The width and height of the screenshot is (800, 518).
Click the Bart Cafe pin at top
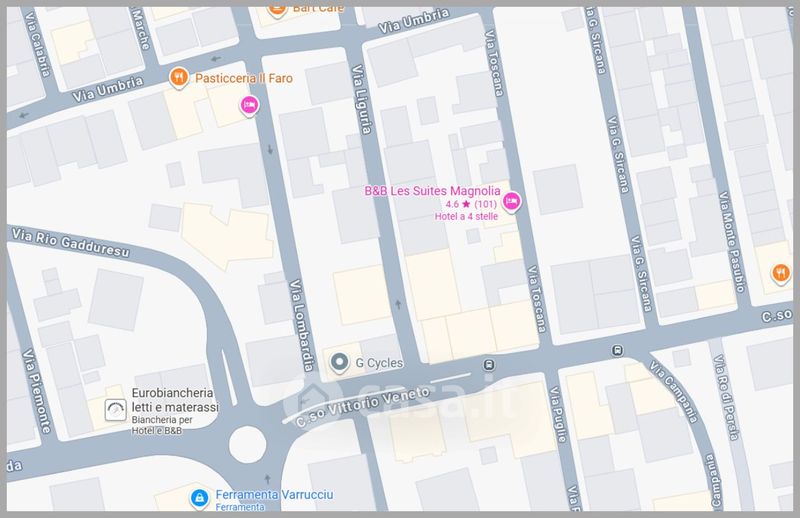[x=278, y=10]
